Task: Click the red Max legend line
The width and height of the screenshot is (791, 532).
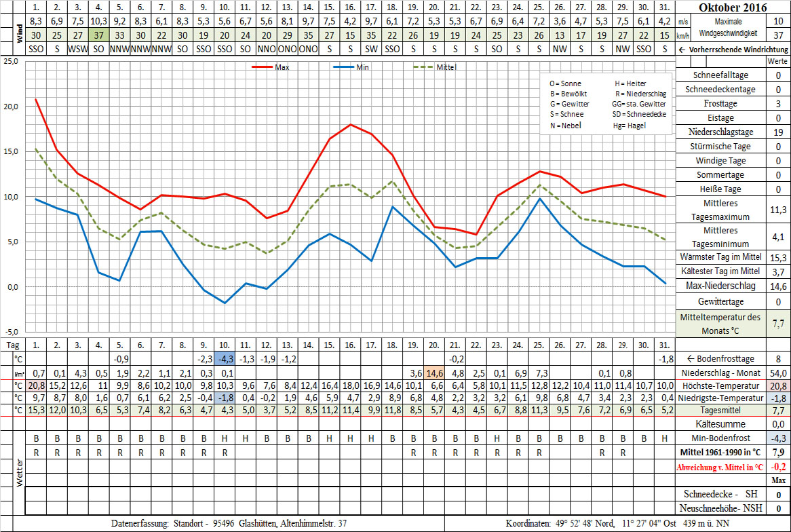Action: point(263,67)
